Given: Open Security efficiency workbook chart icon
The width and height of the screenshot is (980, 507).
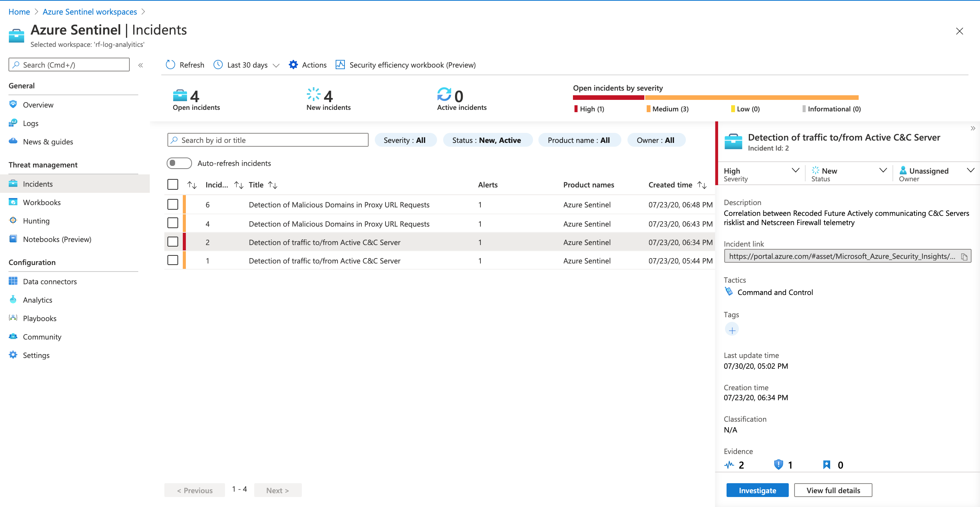Looking at the screenshot, I should tap(340, 65).
